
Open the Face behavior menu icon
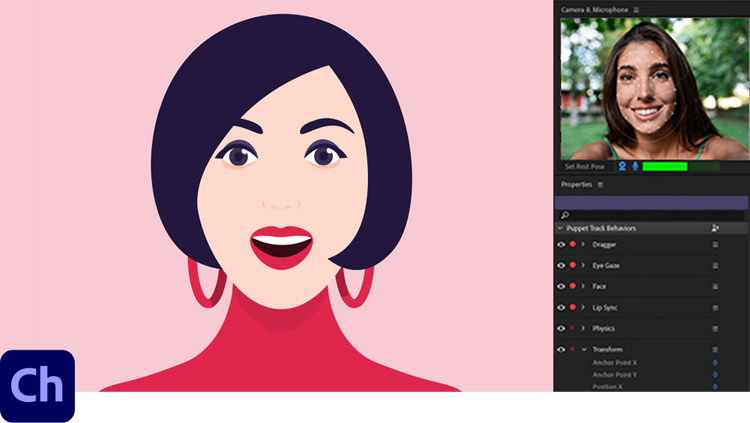pyautogui.click(x=715, y=287)
